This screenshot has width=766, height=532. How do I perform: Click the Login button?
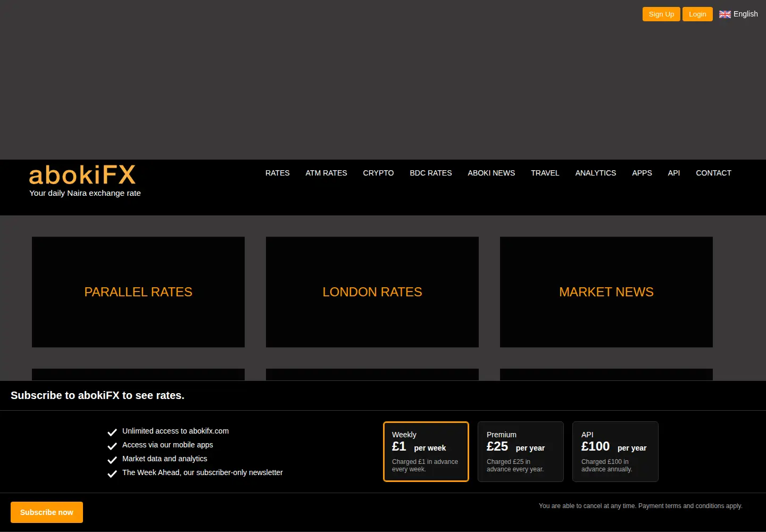click(697, 14)
